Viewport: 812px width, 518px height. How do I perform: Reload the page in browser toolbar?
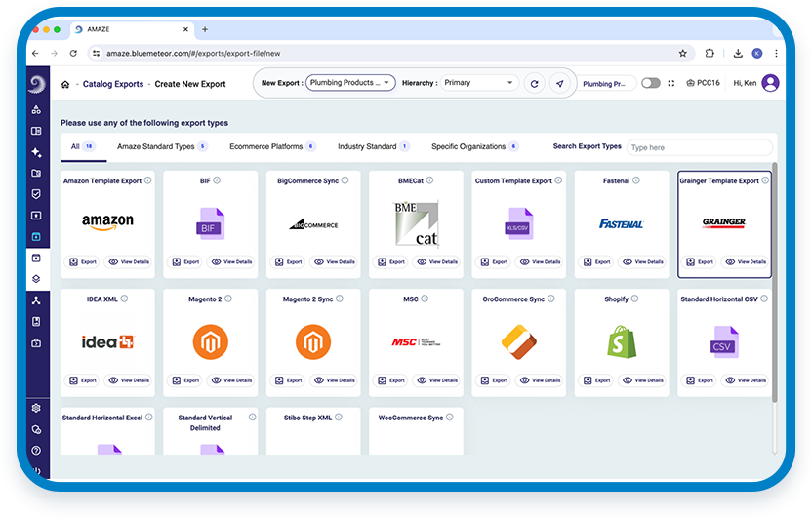point(73,53)
